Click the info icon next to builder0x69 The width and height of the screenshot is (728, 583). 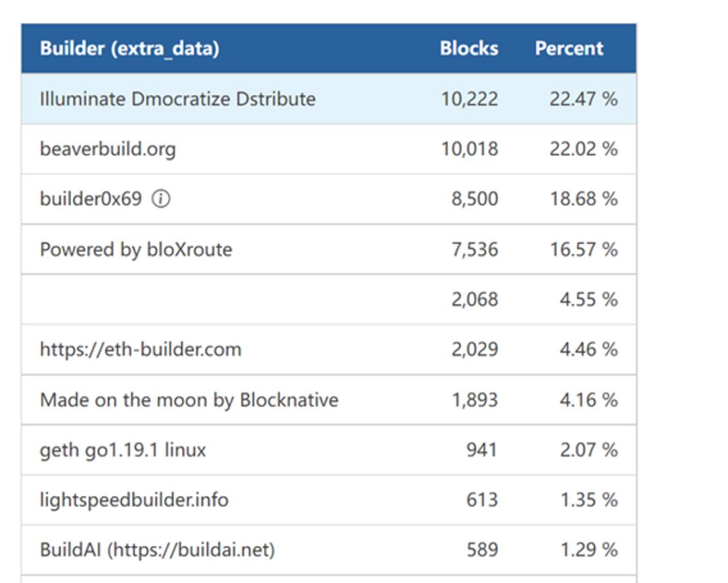160,199
